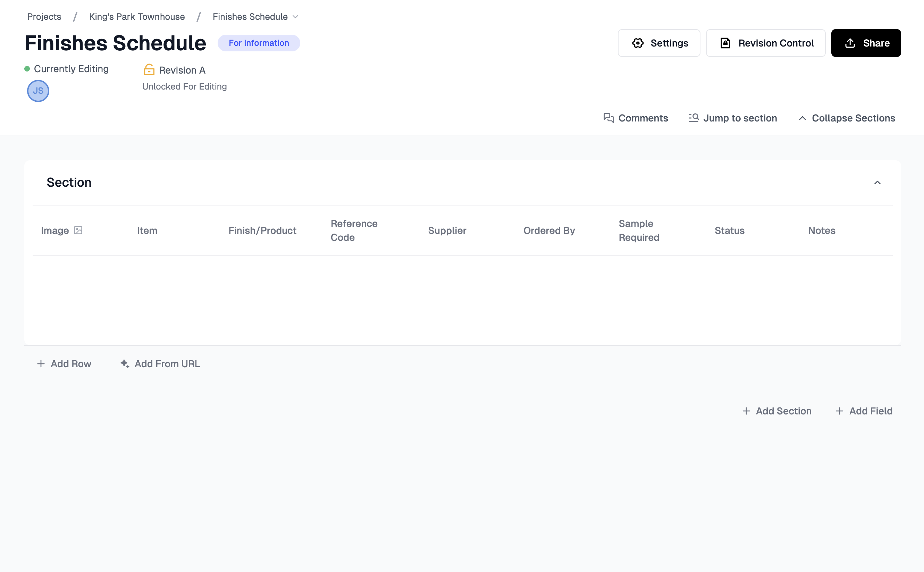Click the Revision Control document icon
This screenshot has width=924, height=572.
point(725,43)
